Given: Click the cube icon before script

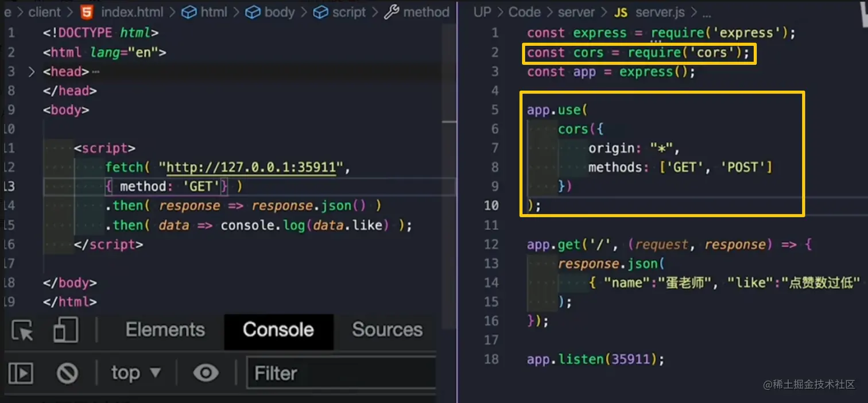Looking at the screenshot, I should pyautogui.click(x=321, y=11).
